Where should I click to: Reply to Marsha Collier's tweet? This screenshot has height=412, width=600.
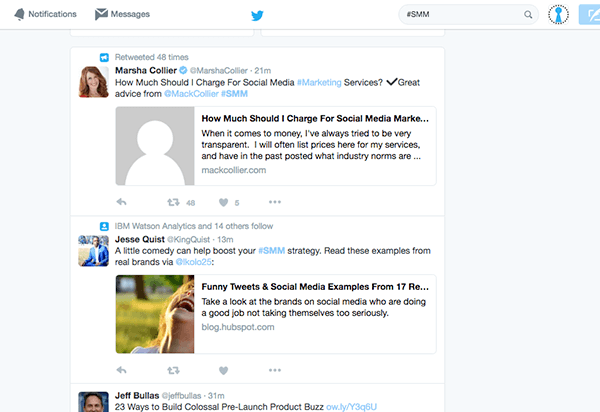(121, 202)
